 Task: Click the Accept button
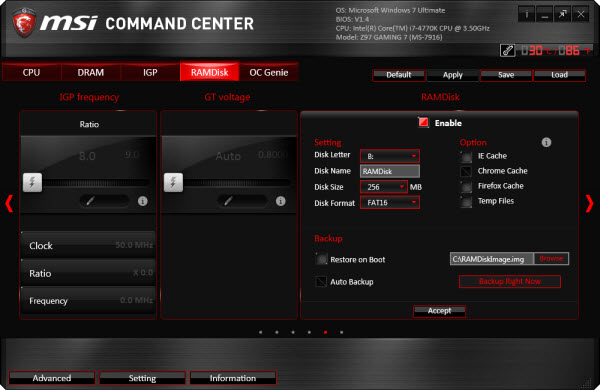[439, 311]
